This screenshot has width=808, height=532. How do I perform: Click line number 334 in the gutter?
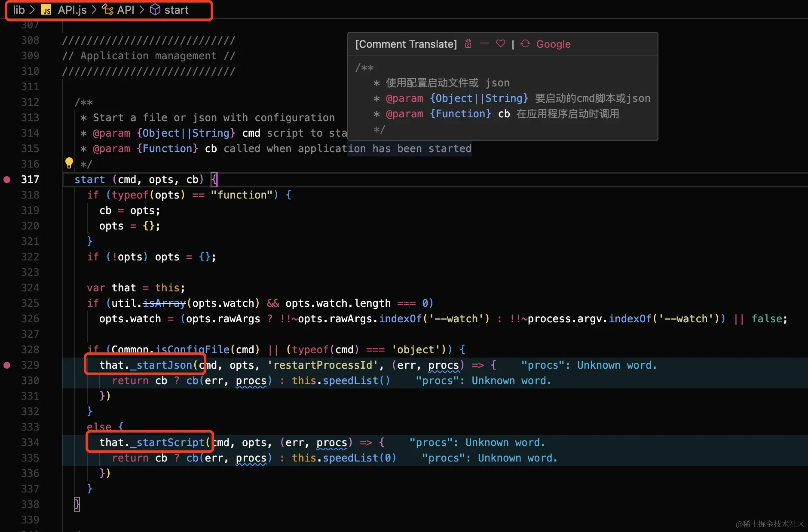(x=30, y=443)
